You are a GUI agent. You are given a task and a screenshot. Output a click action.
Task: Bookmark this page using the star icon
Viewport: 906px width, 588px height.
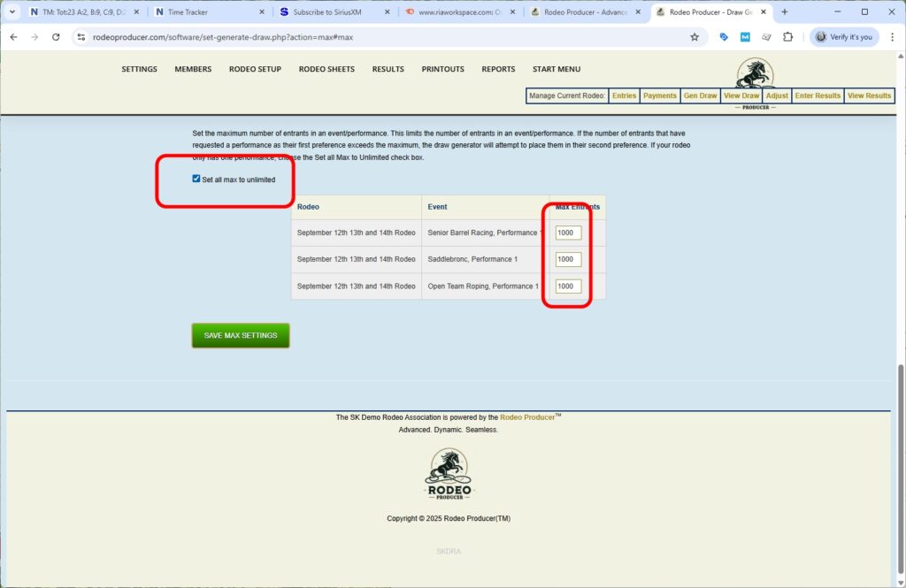pyautogui.click(x=695, y=37)
